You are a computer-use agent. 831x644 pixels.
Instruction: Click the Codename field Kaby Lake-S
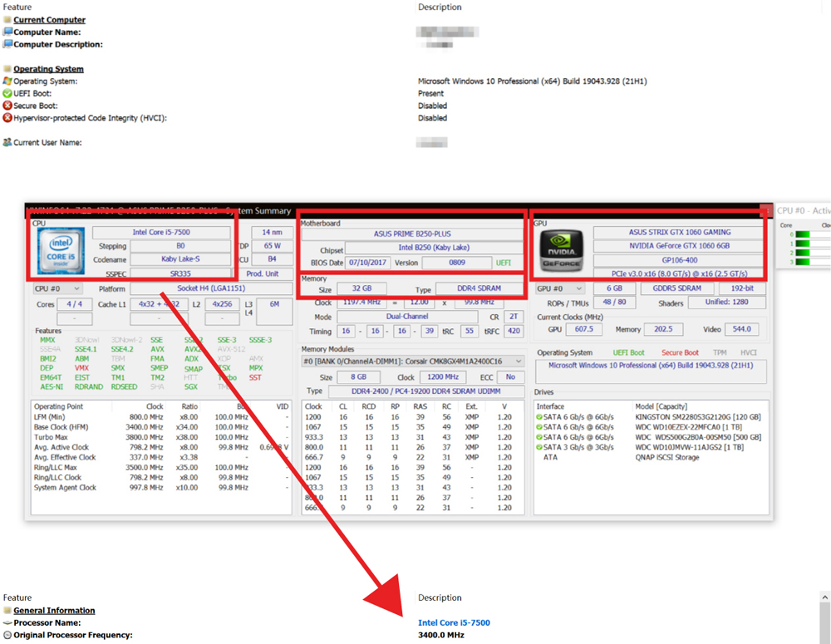(x=180, y=259)
